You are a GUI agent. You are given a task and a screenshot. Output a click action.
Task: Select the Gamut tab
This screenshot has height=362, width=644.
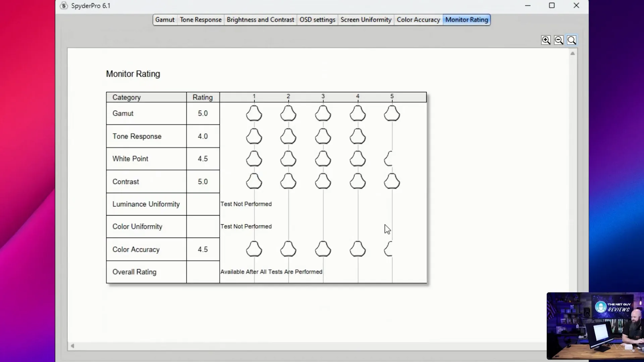tap(164, 19)
